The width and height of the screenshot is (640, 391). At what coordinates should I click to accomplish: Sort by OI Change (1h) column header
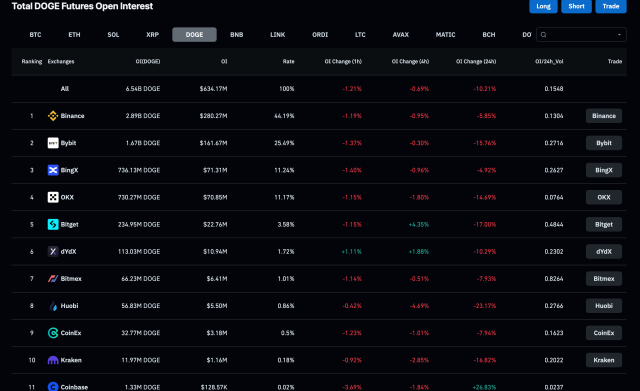343,62
